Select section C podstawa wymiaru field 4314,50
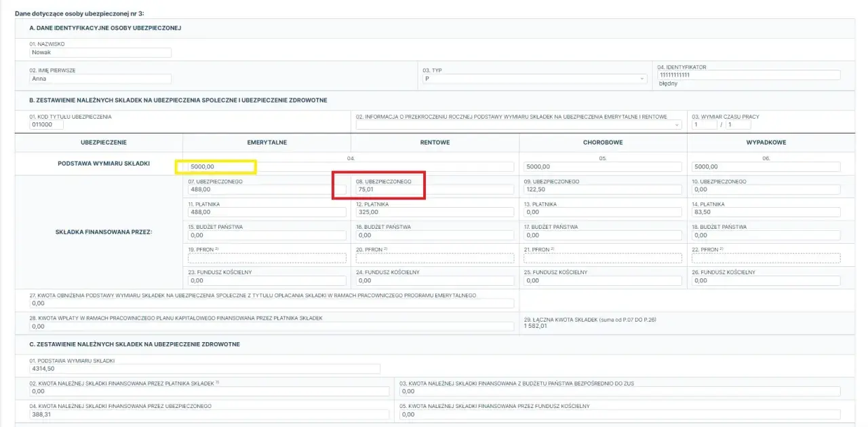Screen dimensions: 868x427 tap(205, 369)
